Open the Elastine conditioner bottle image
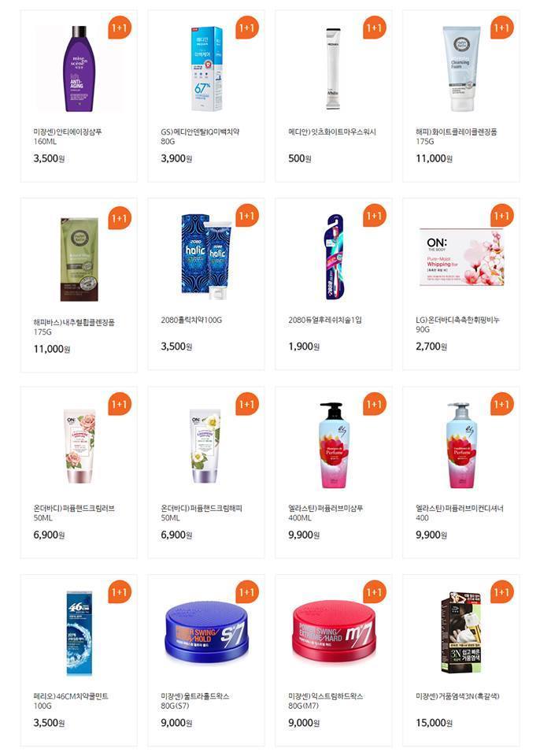The image size is (540, 756). click(x=461, y=446)
